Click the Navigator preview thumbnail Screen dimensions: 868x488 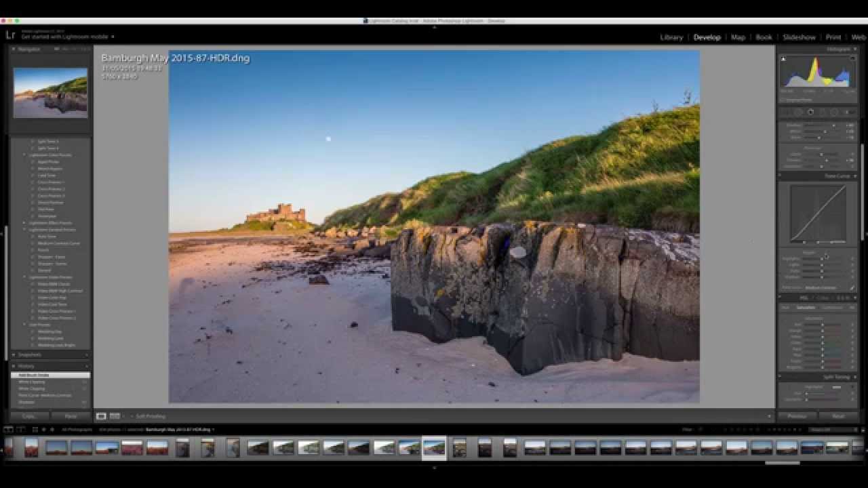click(50, 93)
